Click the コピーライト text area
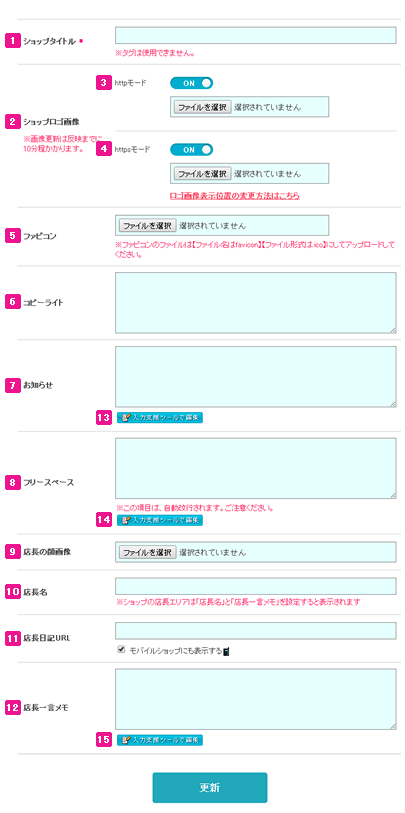The image size is (405, 813). pyautogui.click(x=256, y=303)
